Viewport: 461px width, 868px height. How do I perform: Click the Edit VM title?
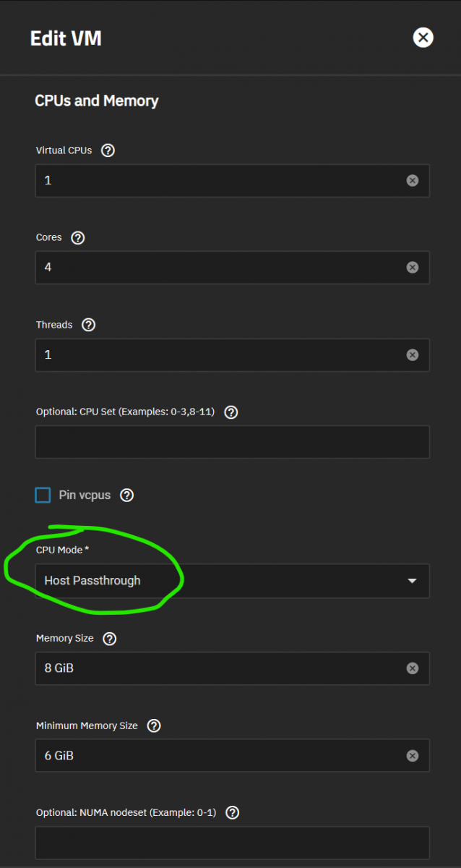click(66, 38)
